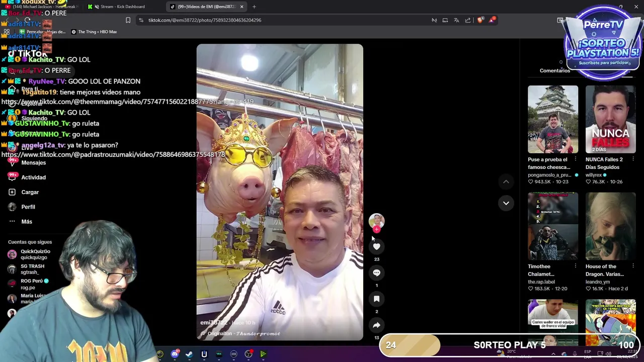Open more options for the cheesecake video

(576, 159)
